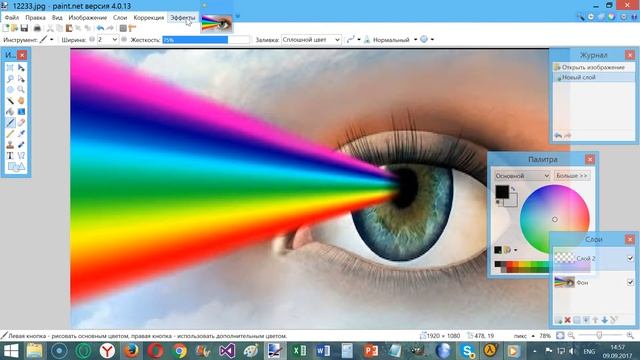Move layer down arrow icon
The image size is (640, 360).
pyautogui.click(x=604, y=320)
